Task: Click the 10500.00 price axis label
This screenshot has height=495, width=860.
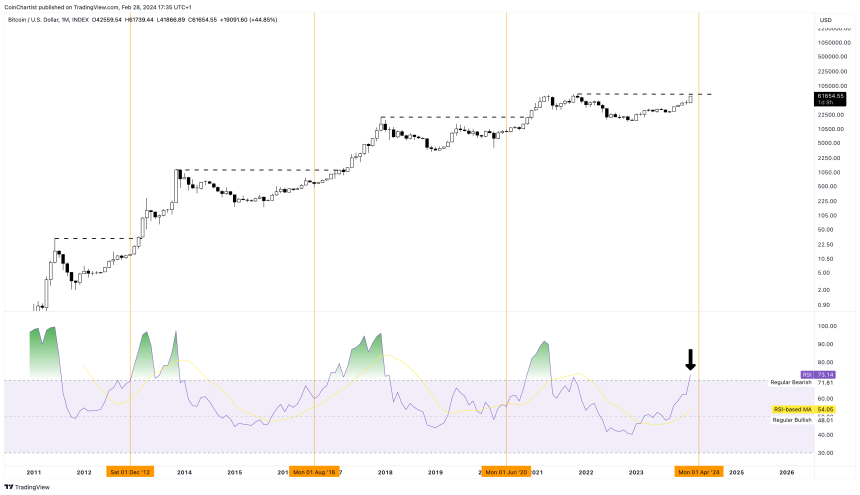Action: 831,129
